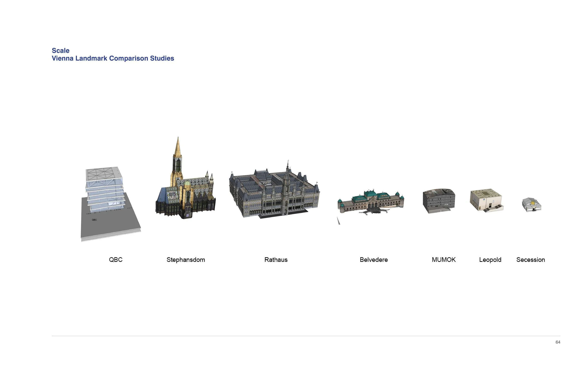Click the small QBC text on gray base
588x380 pixels.
click(94, 220)
